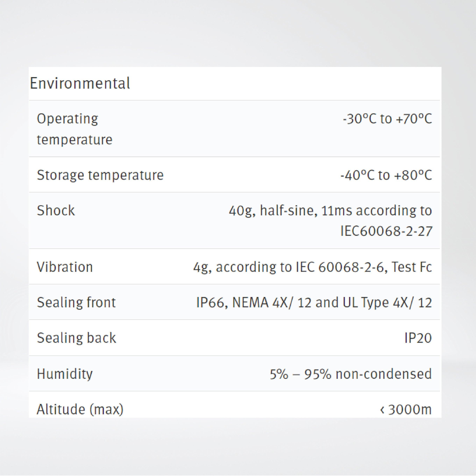
Task: Click the < 3000m altitude value
Action: point(406,409)
